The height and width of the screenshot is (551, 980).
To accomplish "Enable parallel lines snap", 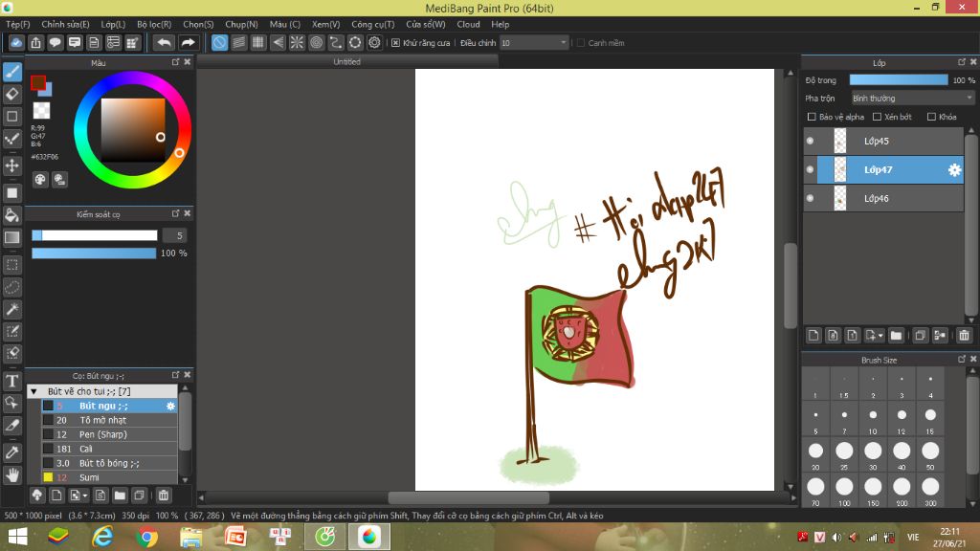I will click(x=238, y=42).
